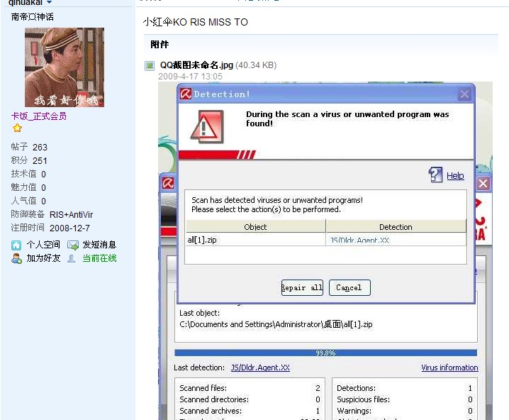
Task: Click the last object file path text
Action: tap(276, 324)
